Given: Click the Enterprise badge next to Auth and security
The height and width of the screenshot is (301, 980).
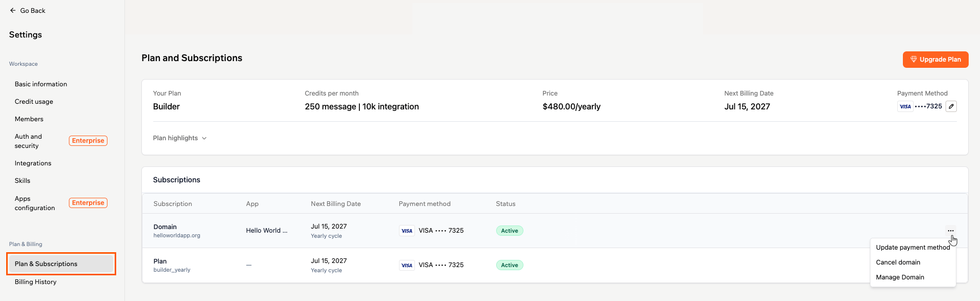Looking at the screenshot, I should point(88,141).
